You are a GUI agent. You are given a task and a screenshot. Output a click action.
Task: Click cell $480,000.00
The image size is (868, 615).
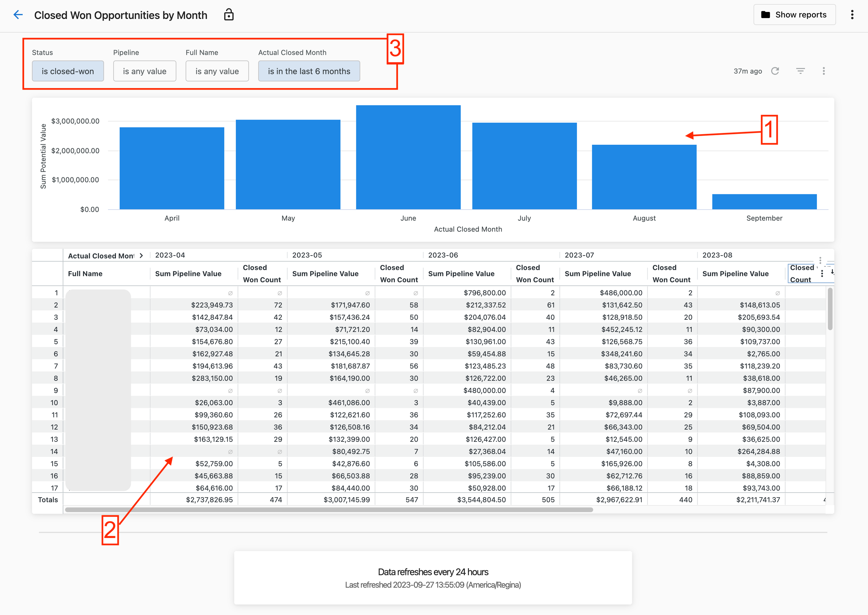[x=484, y=390]
